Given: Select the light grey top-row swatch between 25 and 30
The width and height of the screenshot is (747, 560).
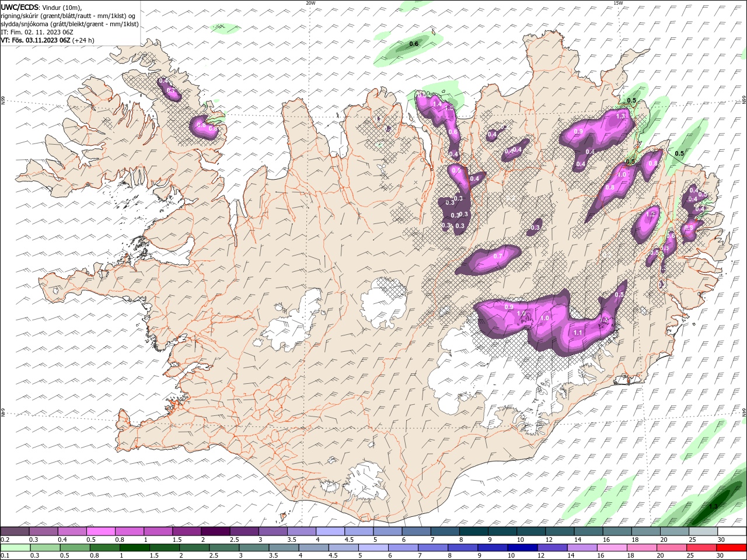Looking at the screenshot, I should [703, 531].
